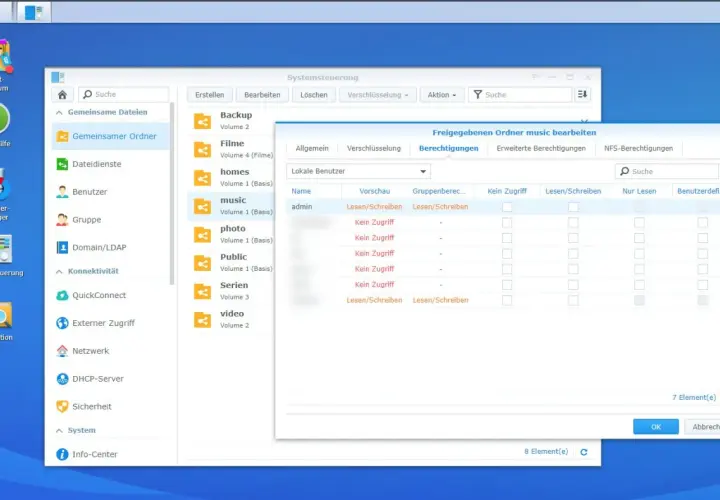Collapse the System section
This screenshot has width=720, height=500.
tap(59, 431)
